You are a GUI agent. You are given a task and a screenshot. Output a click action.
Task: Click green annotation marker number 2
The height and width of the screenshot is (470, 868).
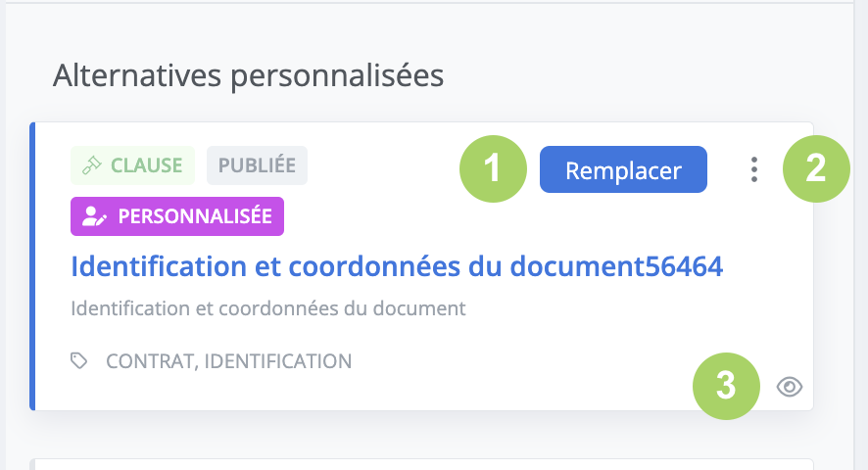pos(816,169)
